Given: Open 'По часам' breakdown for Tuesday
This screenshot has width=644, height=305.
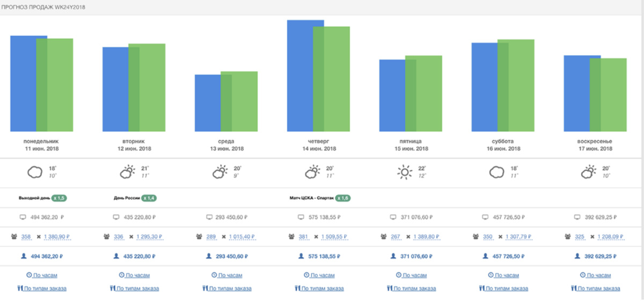Looking at the screenshot, I should pyautogui.click(x=134, y=275).
